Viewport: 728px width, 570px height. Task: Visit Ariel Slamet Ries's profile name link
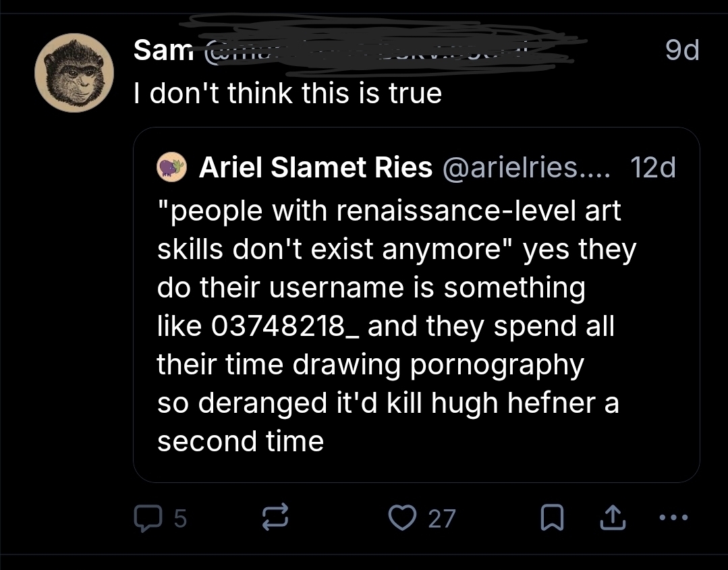pyautogui.click(x=315, y=167)
